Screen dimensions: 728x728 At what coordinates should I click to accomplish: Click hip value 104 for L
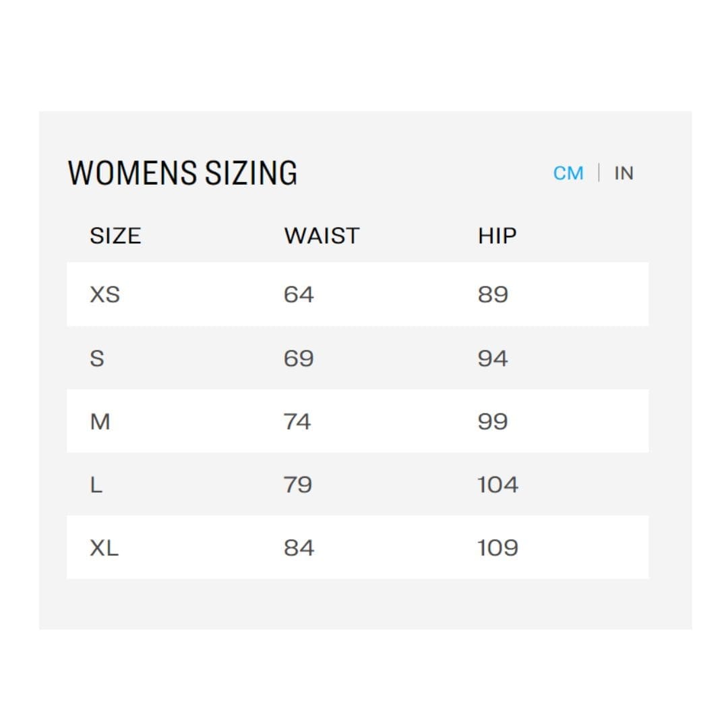497,485
